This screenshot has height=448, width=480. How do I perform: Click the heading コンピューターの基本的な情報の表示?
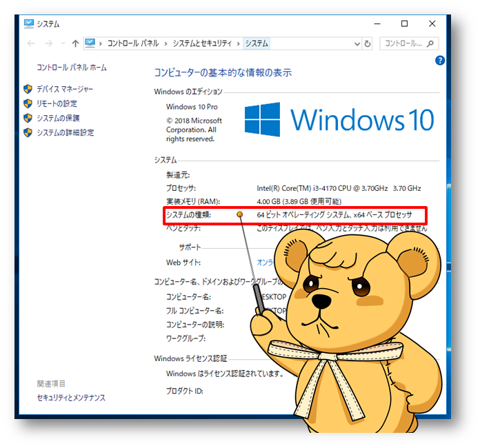coord(223,72)
